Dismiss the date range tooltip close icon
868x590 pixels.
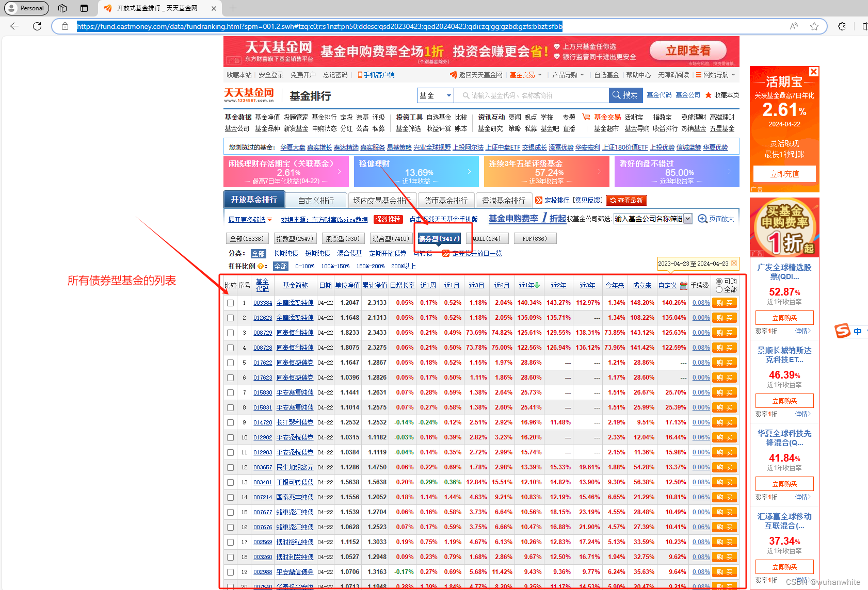(x=734, y=264)
